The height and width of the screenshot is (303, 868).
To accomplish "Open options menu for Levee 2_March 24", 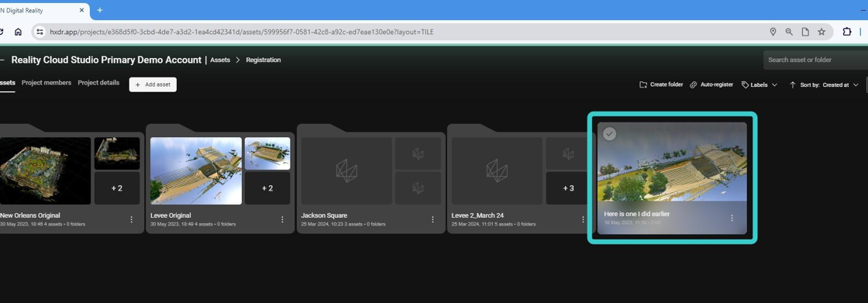I will point(583,219).
